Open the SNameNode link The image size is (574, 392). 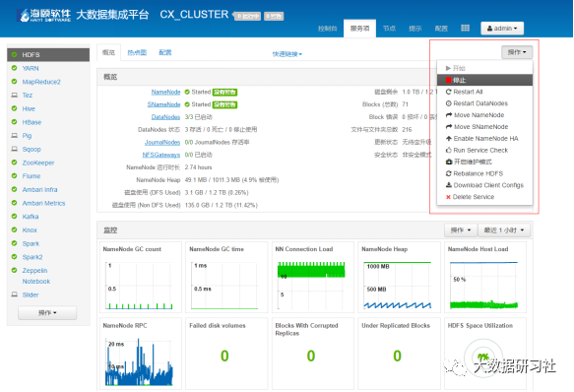tap(164, 104)
